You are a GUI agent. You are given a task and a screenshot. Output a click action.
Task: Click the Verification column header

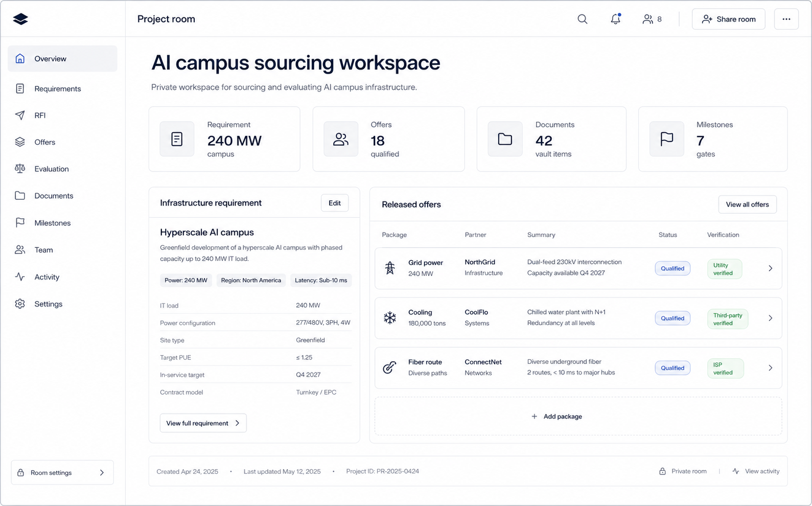tap(723, 235)
